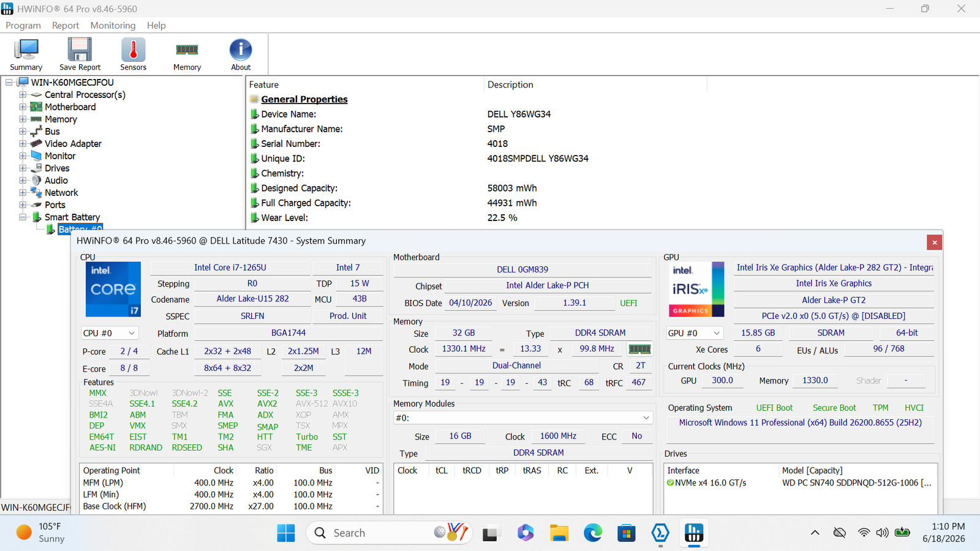Click the WD PC SN740 drive entry
Image resolution: width=980 pixels, height=551 pixels.
pyautogui.click(x=800, y=483)
